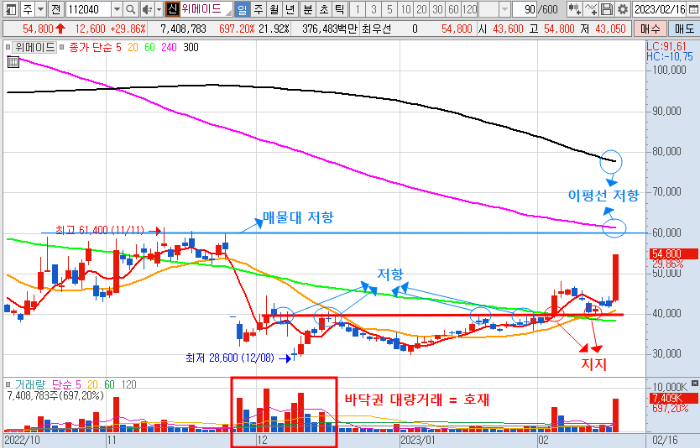Open the calendar date picker icon
Image resolution: width=700 pixels, height=448 pixels.
(x=693, y=9)
